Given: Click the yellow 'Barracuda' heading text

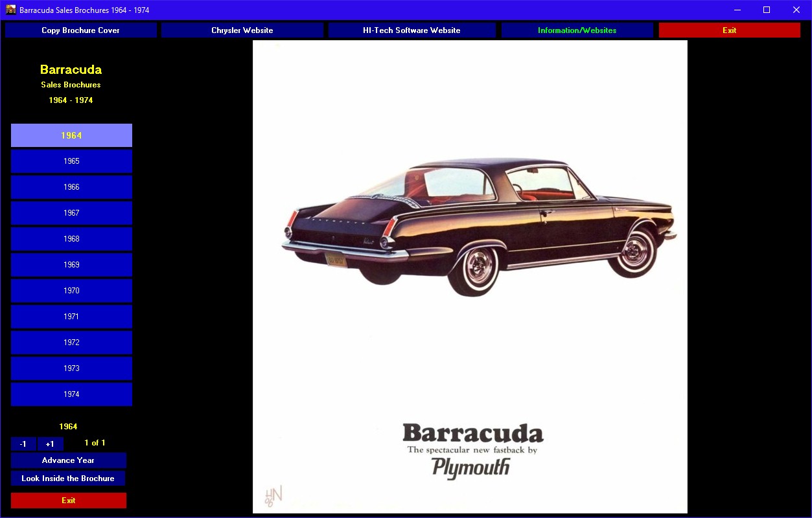Looking at the screenshot, I should tap(71, 69).
